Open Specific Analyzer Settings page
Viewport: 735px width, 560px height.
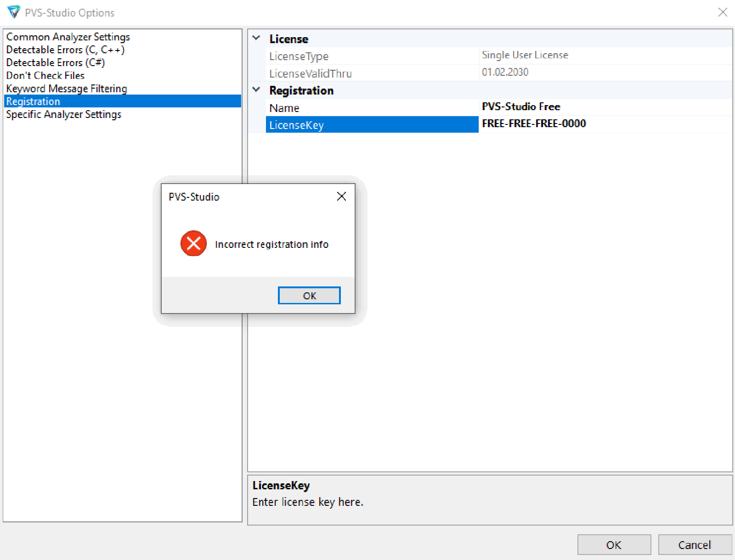tap(64, 114)
